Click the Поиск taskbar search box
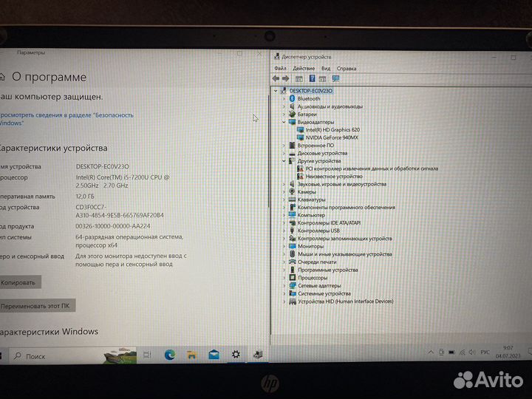532x399 pixels. click(x=73, y=356)
